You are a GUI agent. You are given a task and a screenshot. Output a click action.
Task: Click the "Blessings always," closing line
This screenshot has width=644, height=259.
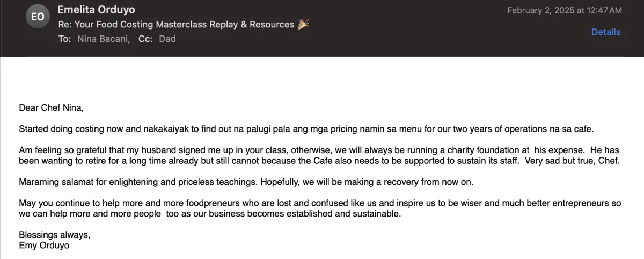[54, 235]
